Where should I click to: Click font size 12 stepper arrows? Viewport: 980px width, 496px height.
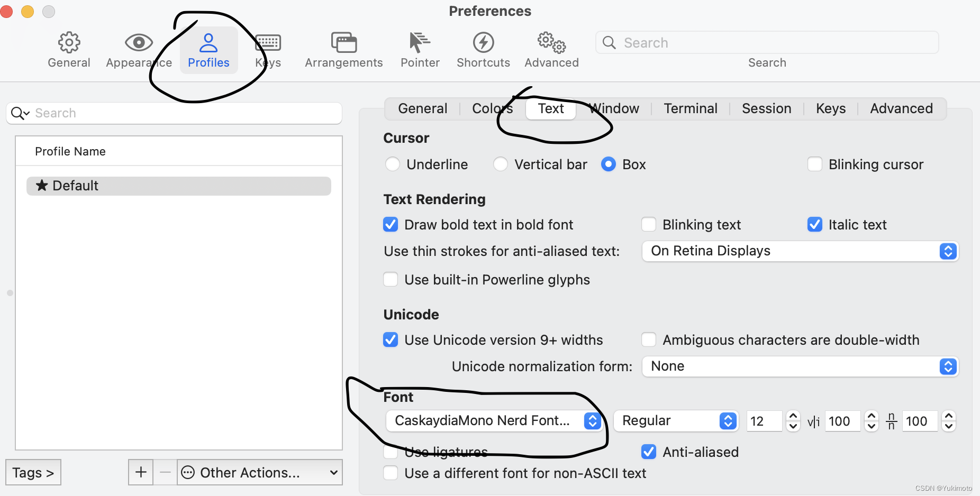click(793, 421)
